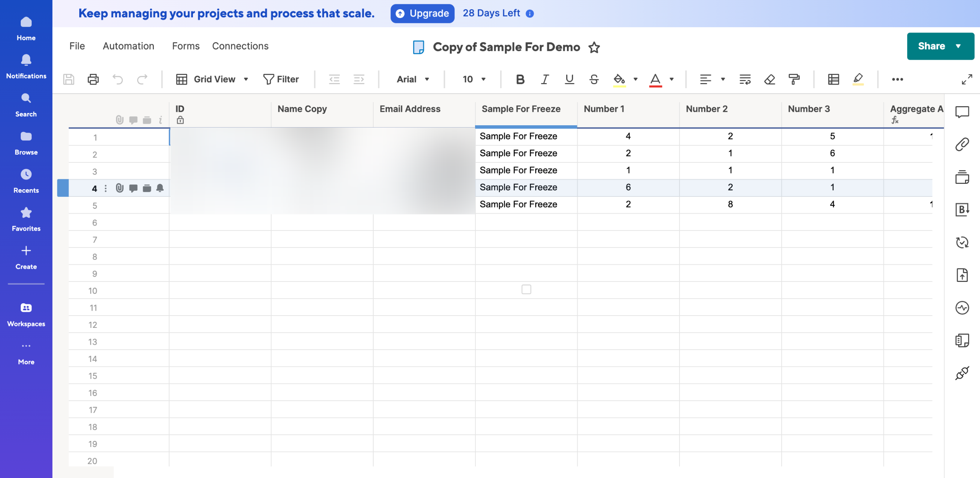Click the Clear Formatting eraser icon
Image resolution: width=980 pixels, height=478 pixels.
point(769,79)
